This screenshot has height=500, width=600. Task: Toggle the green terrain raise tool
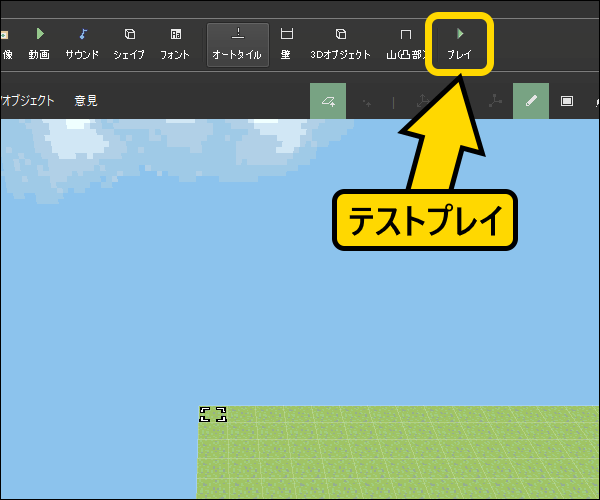[x=328, y=101]
